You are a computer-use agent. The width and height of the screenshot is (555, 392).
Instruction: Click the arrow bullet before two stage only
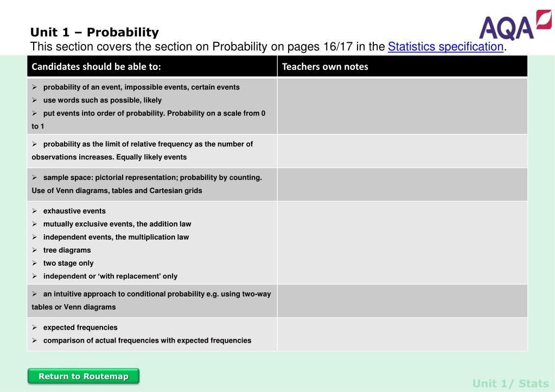tap(34, 263)
